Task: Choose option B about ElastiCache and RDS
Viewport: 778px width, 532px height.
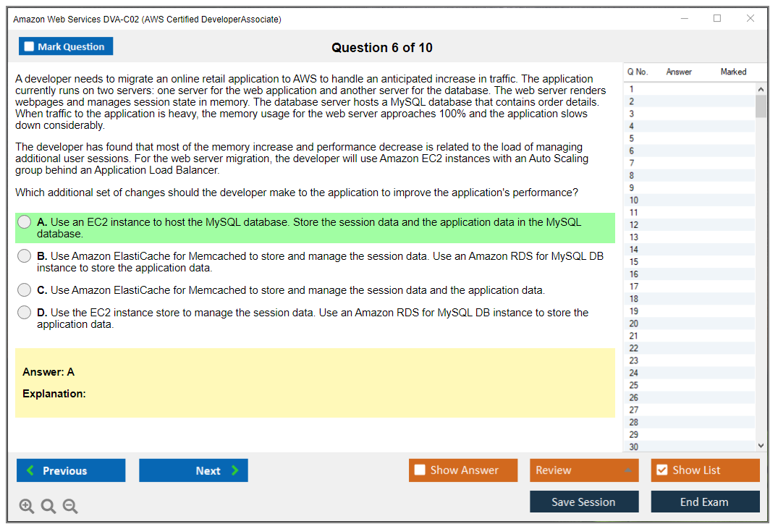Action: coord(25,256)
